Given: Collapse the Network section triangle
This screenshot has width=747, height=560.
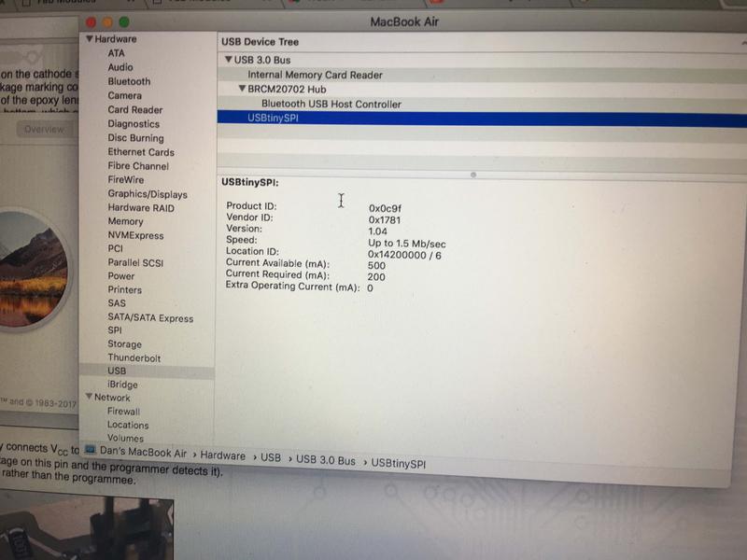Looking at the screenshot, I should point(89,396).
